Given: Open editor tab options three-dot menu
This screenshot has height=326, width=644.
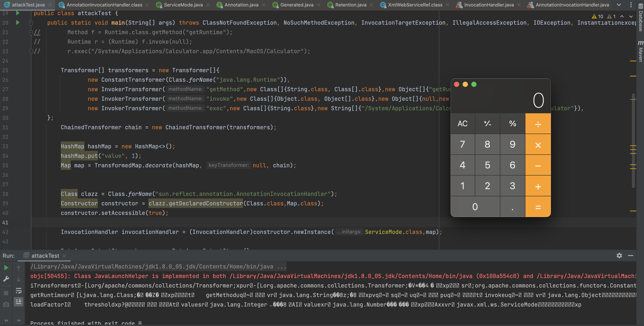Looking at the screenshot, I should (x=631, y=5).
